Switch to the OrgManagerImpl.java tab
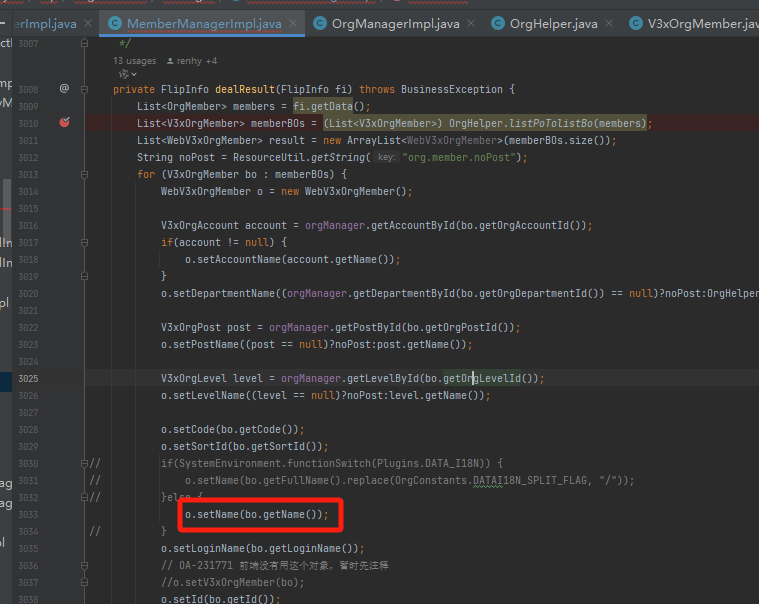759x604 pixels. 395,23
